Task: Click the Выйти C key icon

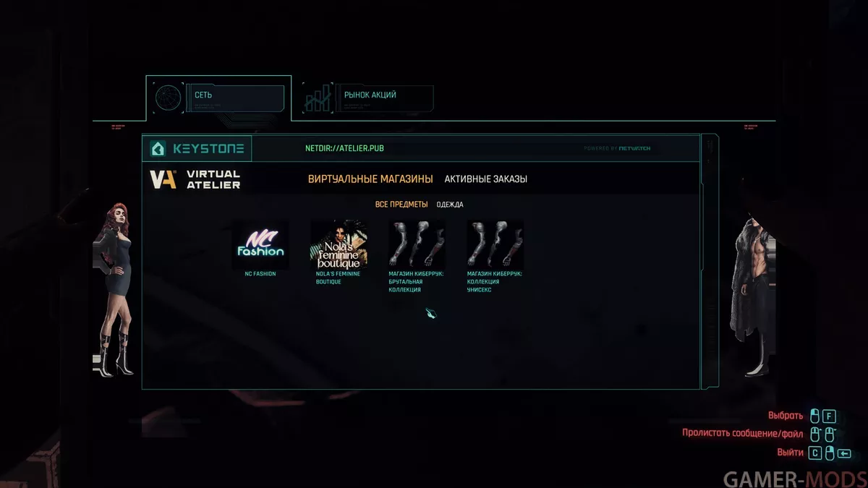Action: [815, 453]
